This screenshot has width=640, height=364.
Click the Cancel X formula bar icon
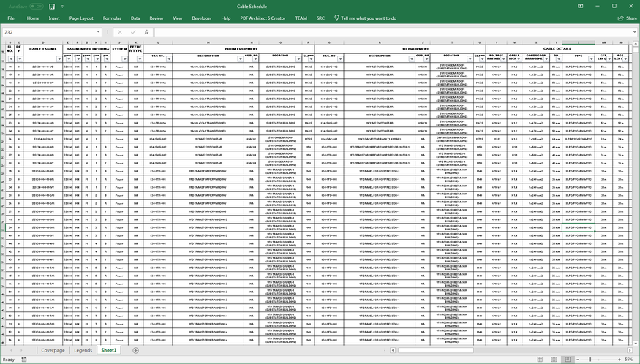coord(120,32)
